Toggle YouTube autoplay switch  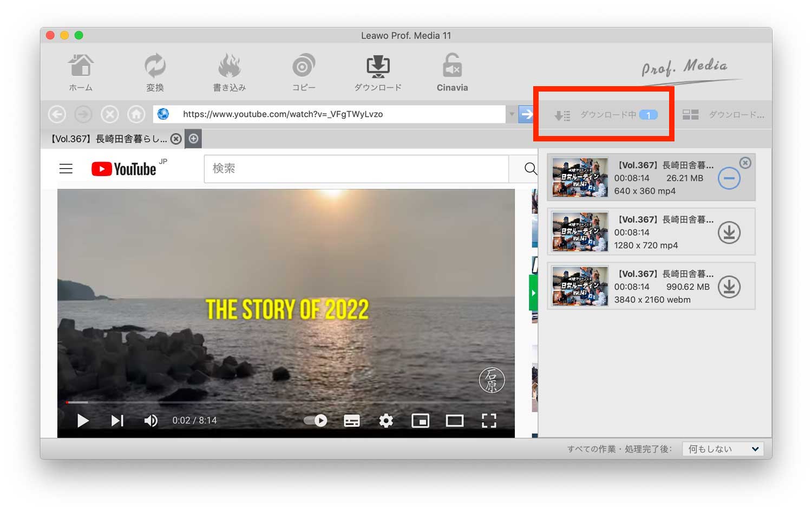coord(316,420)
